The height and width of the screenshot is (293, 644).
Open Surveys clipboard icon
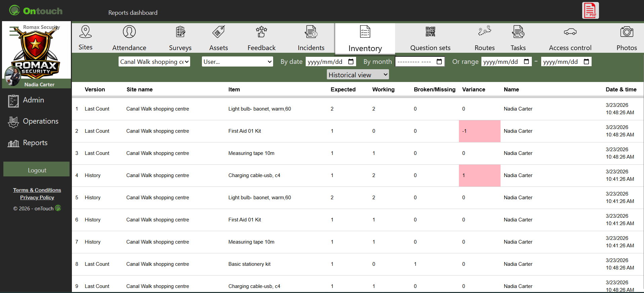[180, 32]
